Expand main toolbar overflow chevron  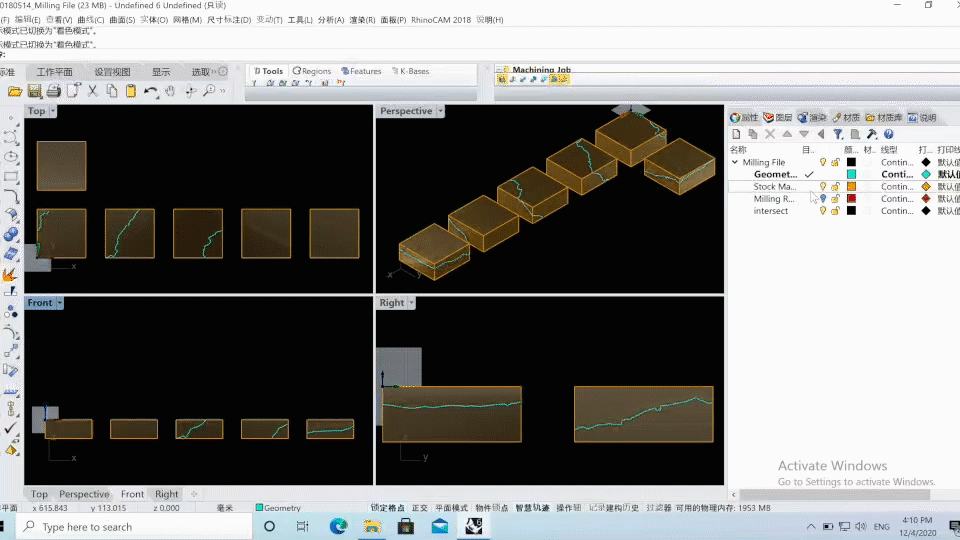[x=223, y=91]
